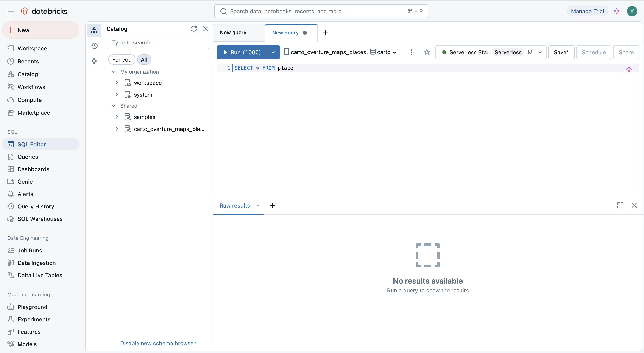Open Models in the sidebar
The height and width of the screenshot is (353, 644).
pos(40,344)
